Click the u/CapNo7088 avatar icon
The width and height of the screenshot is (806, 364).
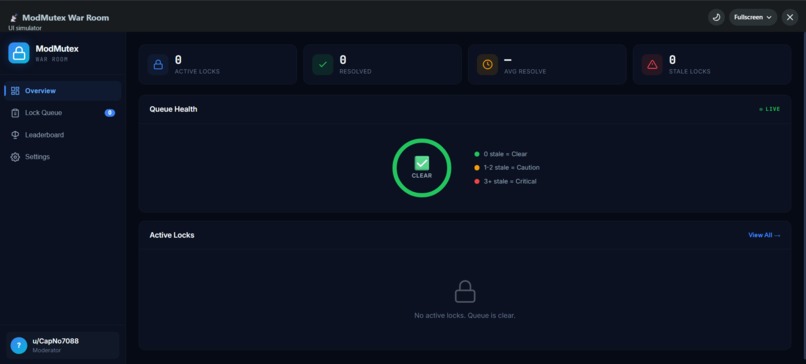click(19, 345)
